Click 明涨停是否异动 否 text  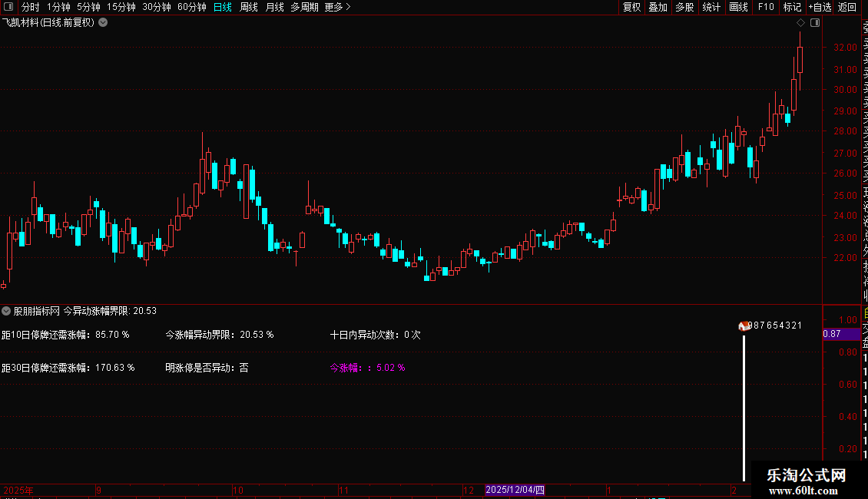point(207,367)
